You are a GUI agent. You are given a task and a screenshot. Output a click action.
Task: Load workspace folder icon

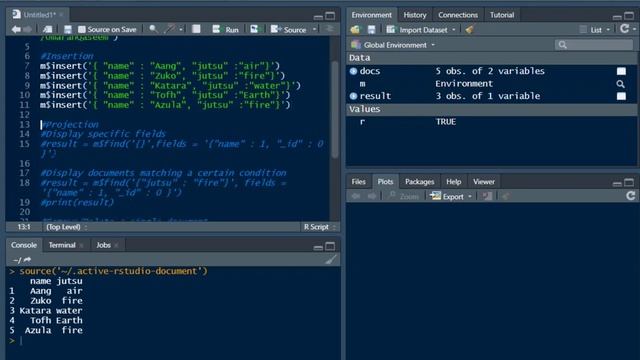click(355, 29)
